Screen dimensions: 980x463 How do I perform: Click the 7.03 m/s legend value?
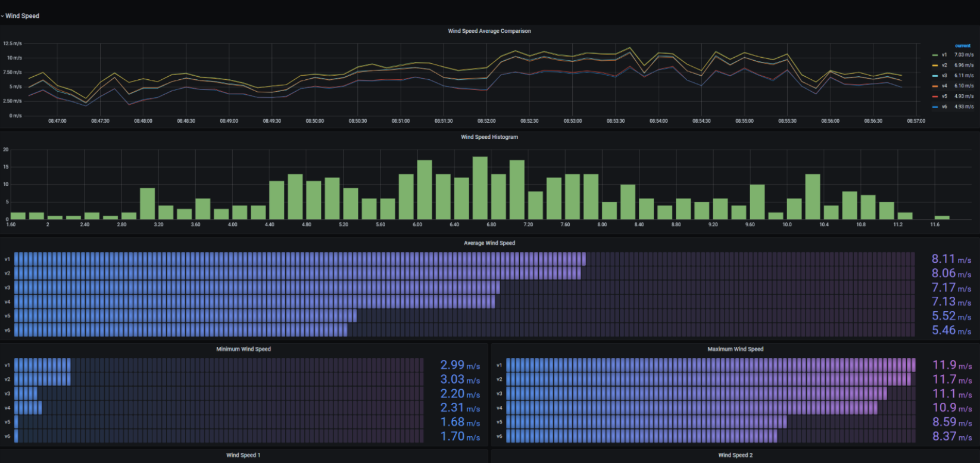(964, 55)
